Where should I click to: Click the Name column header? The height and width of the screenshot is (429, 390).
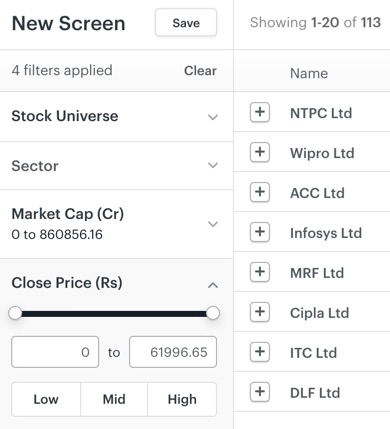(309, 73)
